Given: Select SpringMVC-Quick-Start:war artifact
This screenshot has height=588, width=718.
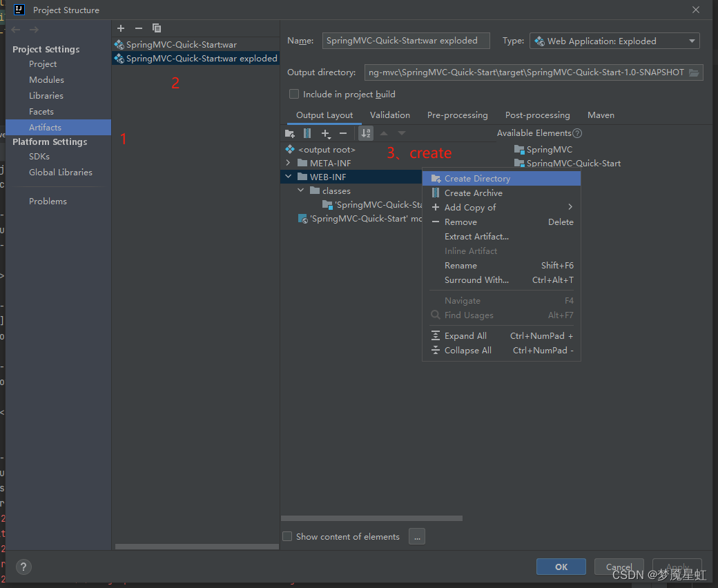Looking at the screenshot, I should (x=195, y=44).
